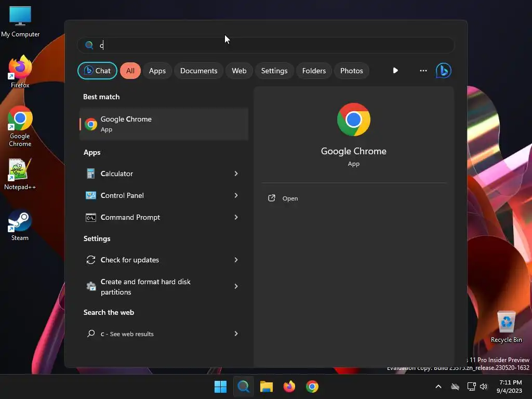Open the Control Panel result

click(x=164, y=195)
